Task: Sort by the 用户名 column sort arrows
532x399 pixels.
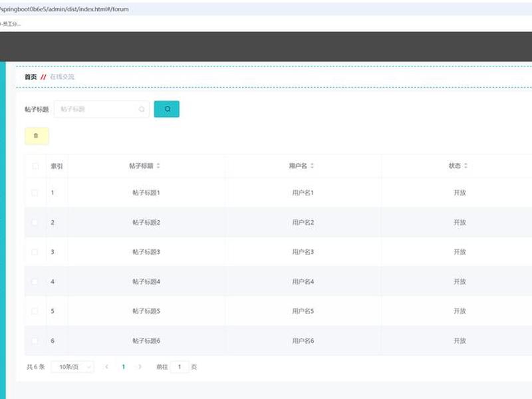Action: 312,166
